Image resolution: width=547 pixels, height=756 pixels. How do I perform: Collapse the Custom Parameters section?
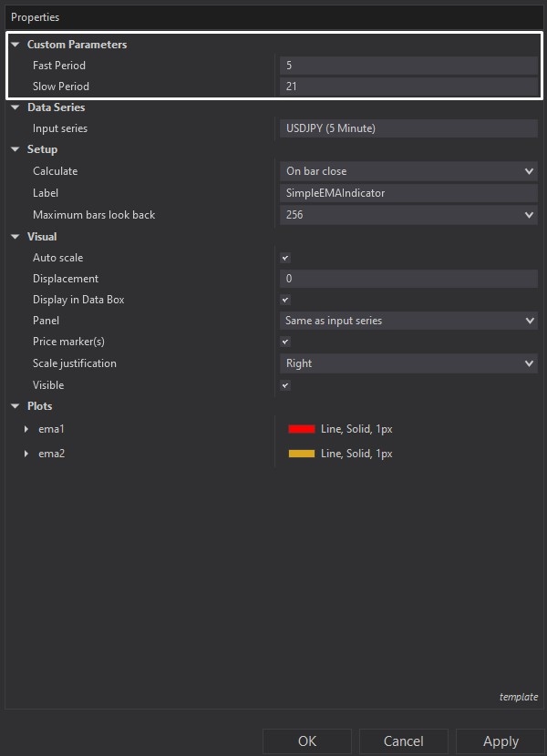pyautogui.click(x=15, y=44)
